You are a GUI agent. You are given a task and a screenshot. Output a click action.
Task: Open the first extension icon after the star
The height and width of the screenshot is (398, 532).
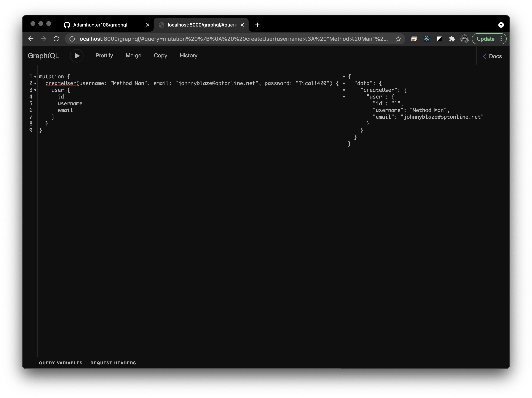click(414, 39)
